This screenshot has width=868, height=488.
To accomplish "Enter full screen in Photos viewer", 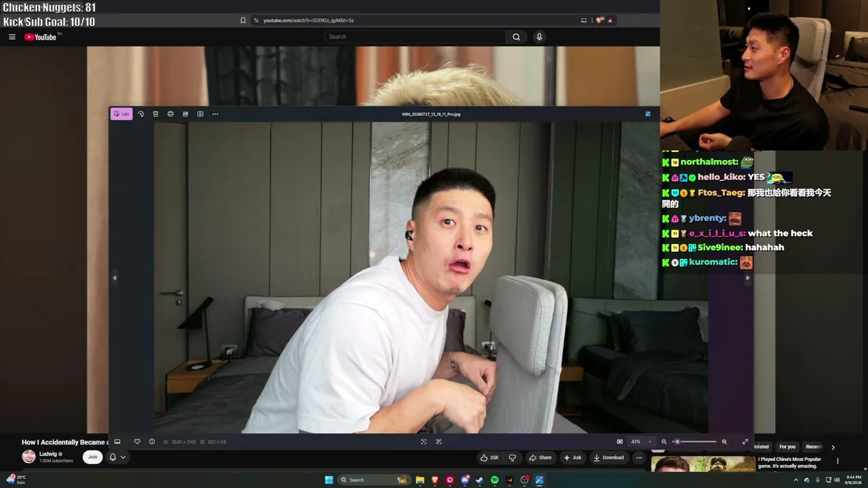I will point(745,442).
